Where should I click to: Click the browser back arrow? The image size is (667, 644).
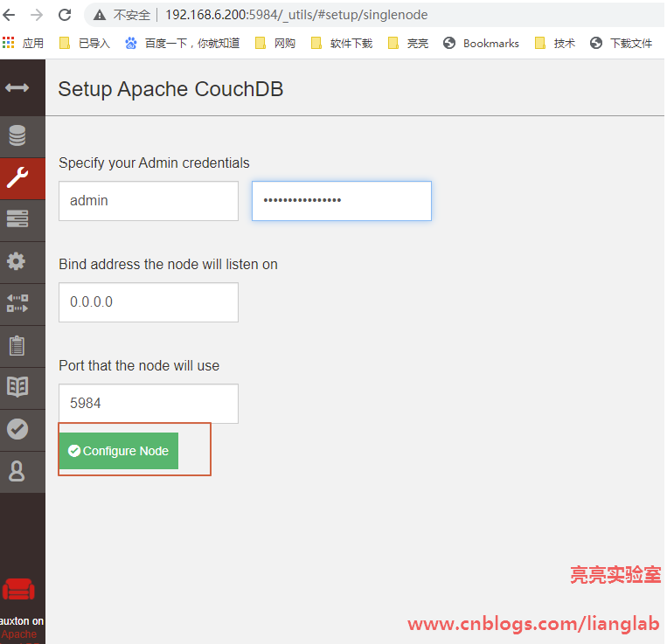pyautogui.click(x=9, y=15)
